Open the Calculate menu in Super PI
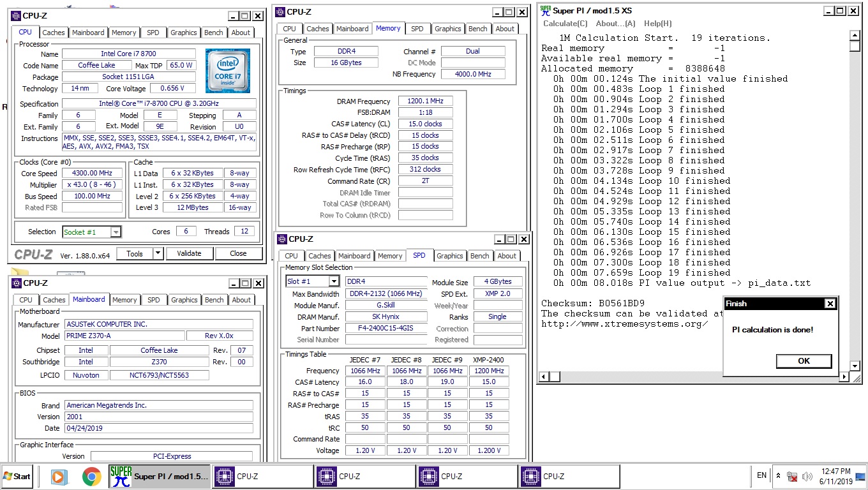 click(x=565, y=24)
